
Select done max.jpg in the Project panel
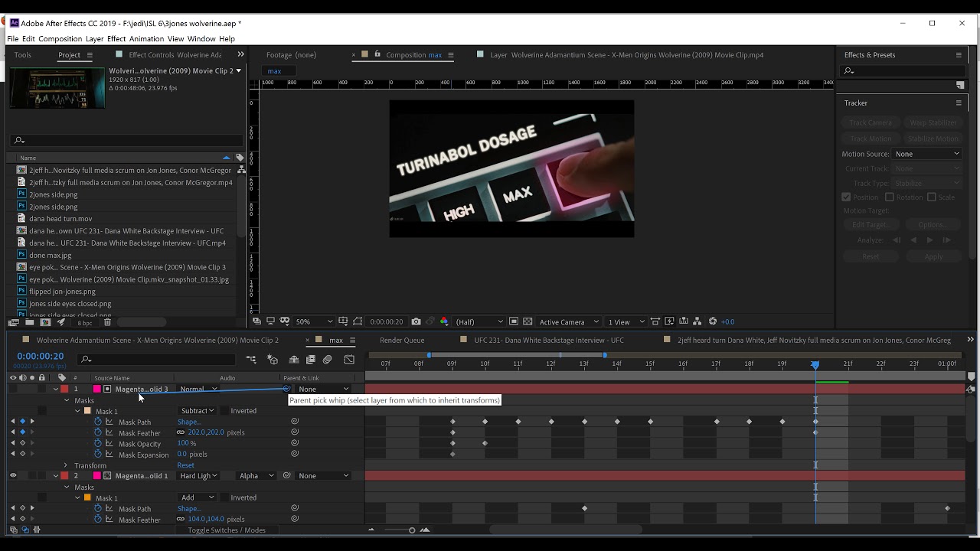click(51, 255)
